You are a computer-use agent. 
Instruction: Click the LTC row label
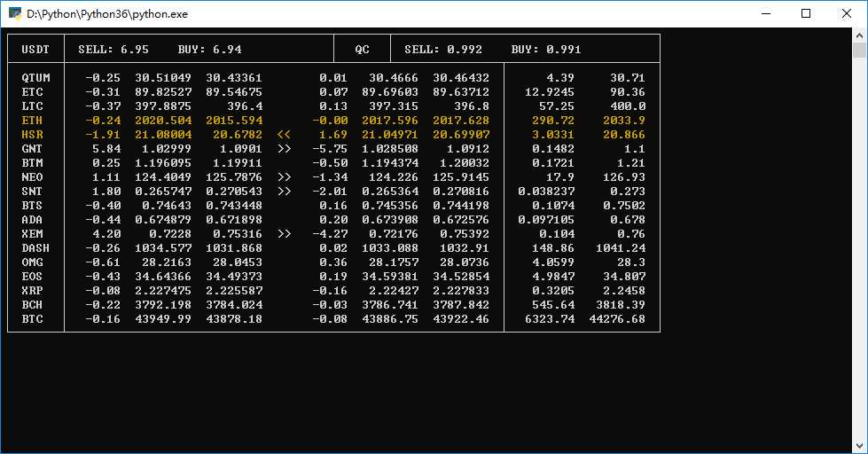(32, 106)
